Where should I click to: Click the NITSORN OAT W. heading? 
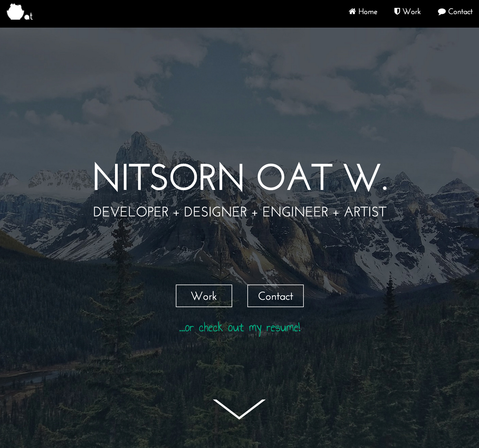click(x=240, y=177)
